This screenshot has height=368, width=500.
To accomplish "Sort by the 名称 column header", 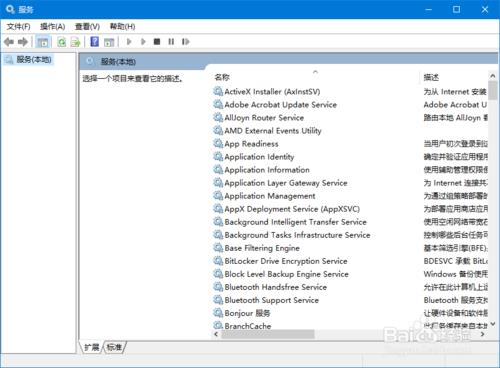I will [222, 77].
